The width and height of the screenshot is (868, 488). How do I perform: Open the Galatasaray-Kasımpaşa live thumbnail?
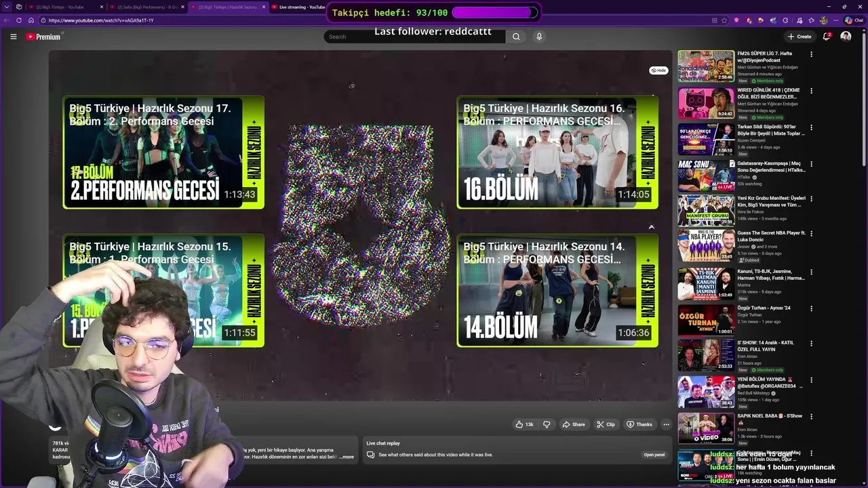coord(706,176)
